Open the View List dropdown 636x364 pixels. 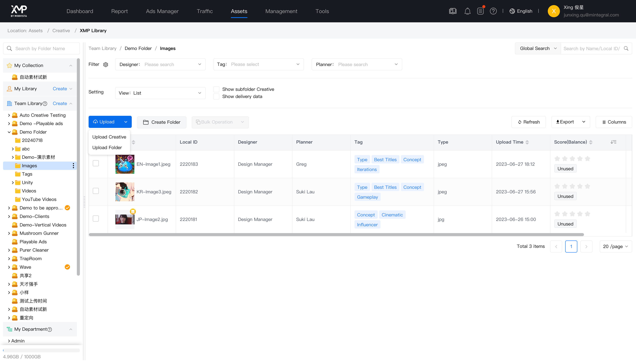point(160,93)
